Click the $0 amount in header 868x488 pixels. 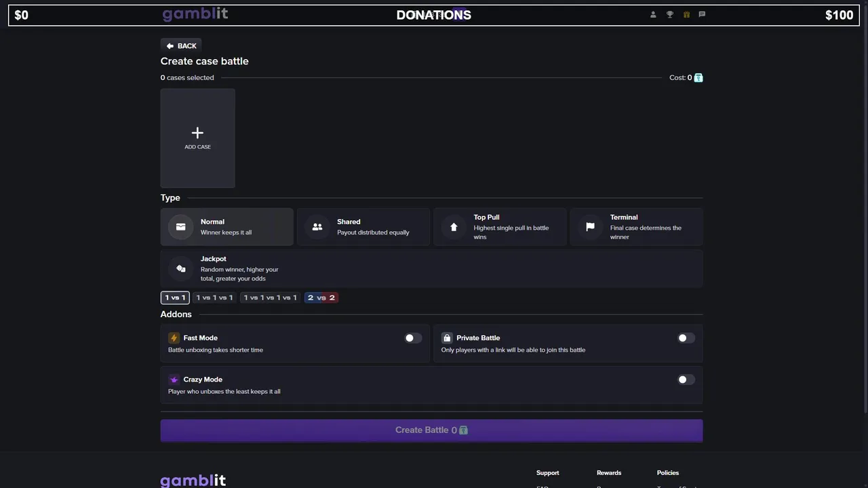coord(22,15)
